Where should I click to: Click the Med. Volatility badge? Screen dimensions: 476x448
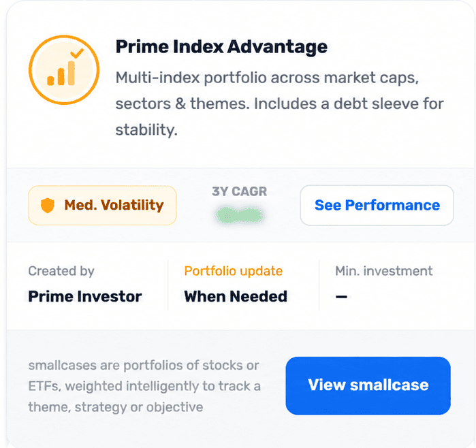click(x=102, y=206)
